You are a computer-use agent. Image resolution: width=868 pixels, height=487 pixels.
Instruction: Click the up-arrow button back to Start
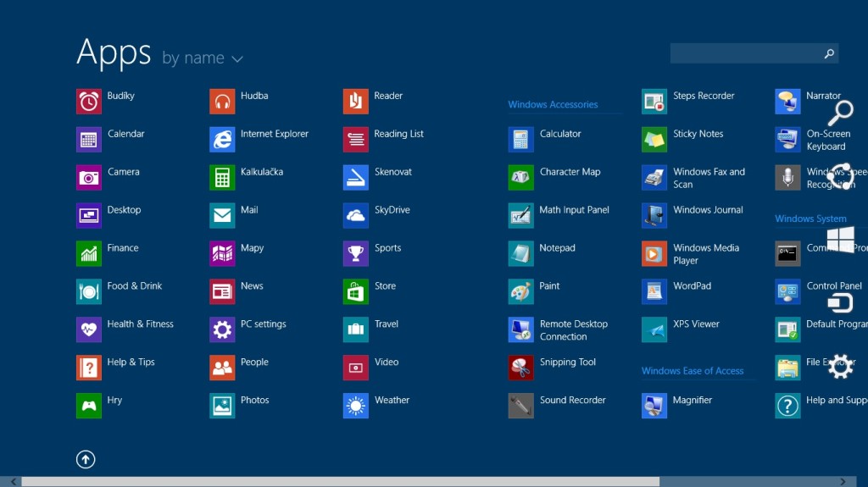click(x=86, y=459)
